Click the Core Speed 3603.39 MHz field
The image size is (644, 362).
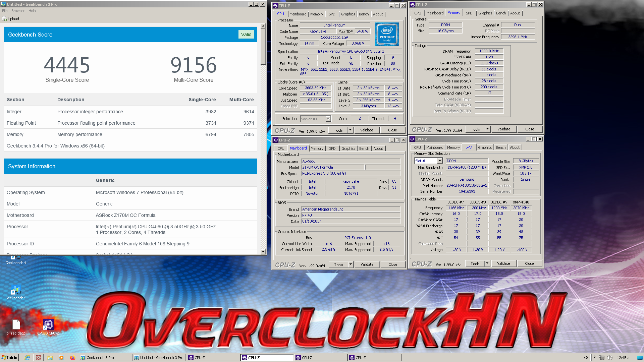(316, 88)
